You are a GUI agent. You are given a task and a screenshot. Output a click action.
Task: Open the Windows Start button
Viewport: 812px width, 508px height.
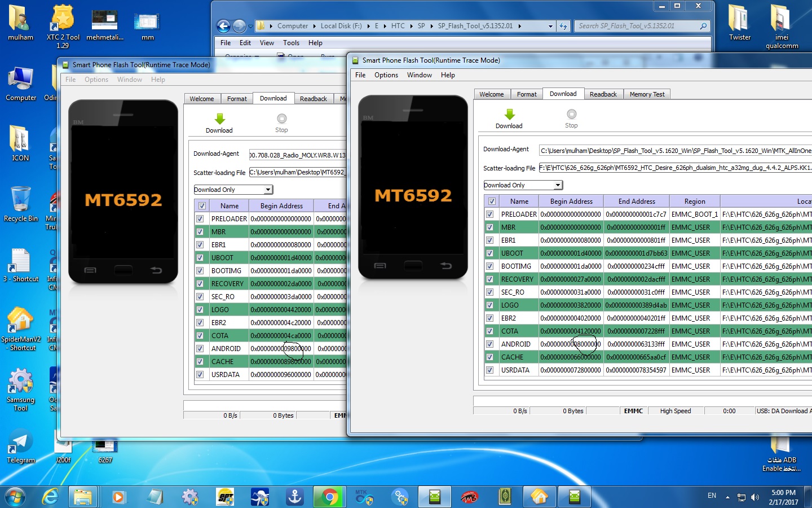[15, 497]
